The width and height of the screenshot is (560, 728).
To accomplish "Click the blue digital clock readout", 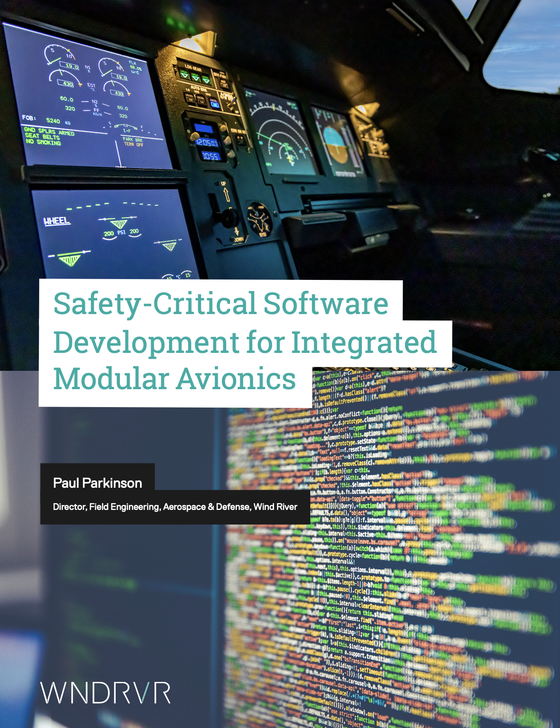I will [x=207, y=142].
